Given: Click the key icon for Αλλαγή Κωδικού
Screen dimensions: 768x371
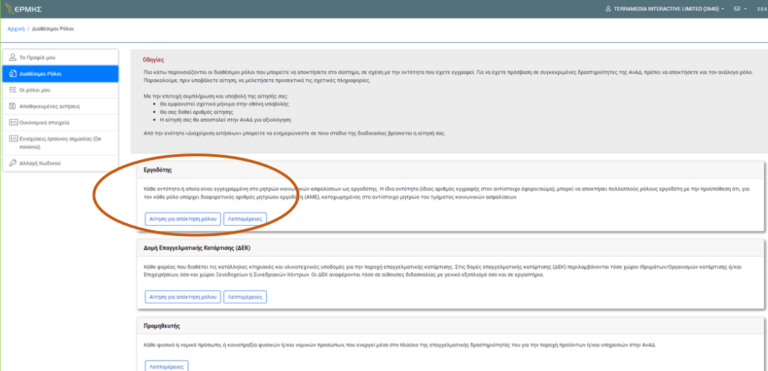Looking at the screenshot, I should pos(13,163).
